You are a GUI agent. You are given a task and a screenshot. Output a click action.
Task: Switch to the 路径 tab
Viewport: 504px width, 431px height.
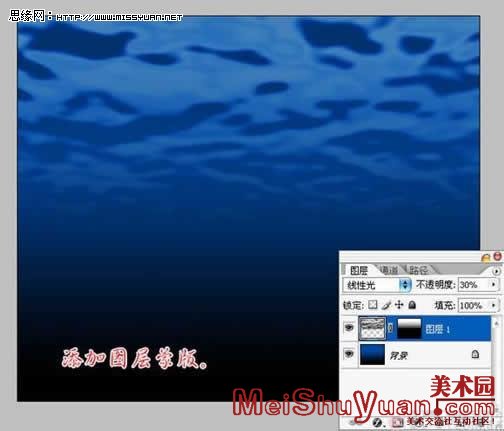(418, 269)
